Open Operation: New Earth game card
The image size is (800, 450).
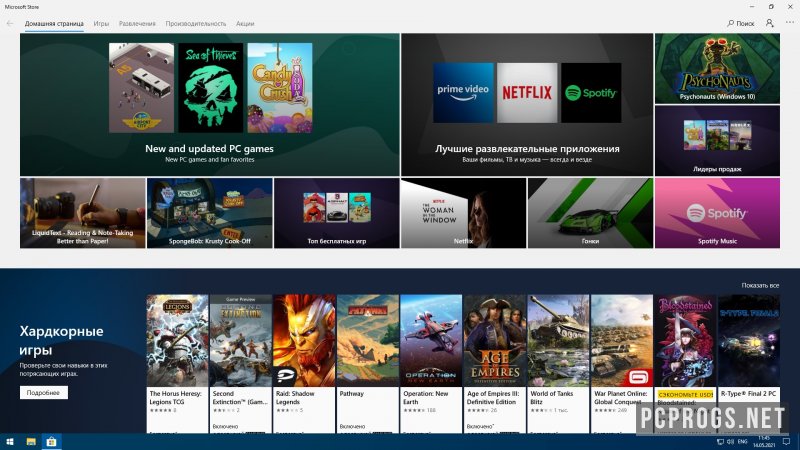coord(431,364)
